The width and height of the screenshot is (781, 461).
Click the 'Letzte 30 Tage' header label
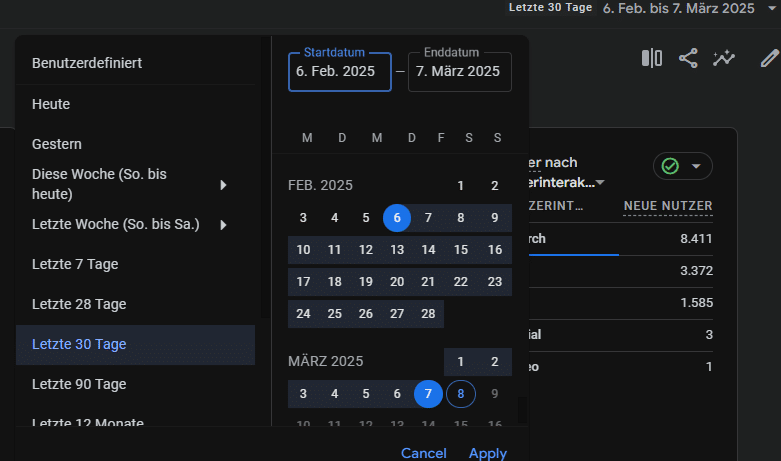550,7
